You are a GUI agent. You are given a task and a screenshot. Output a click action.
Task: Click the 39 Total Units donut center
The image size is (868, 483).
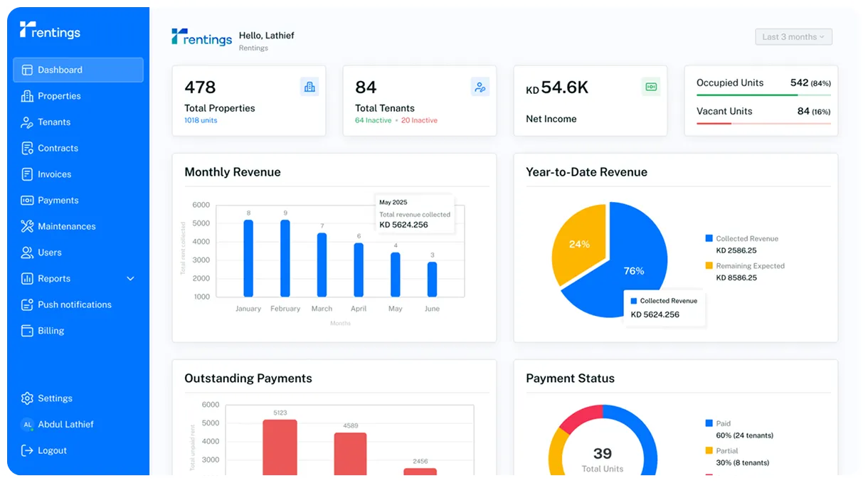603,459
